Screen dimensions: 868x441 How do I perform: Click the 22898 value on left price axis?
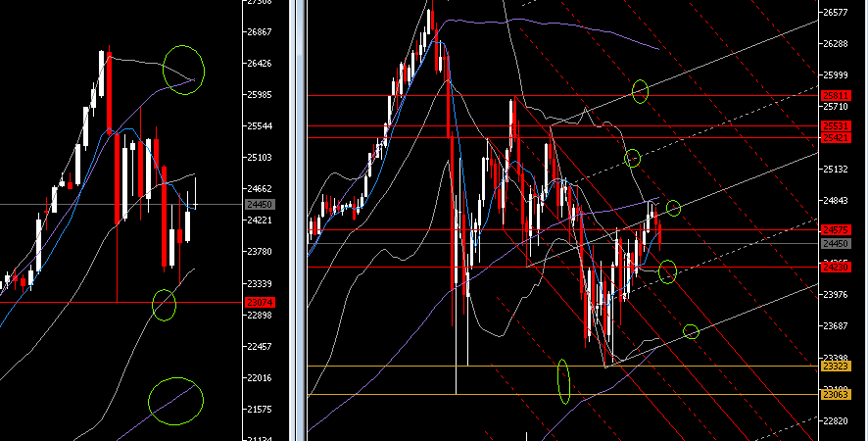259,316
